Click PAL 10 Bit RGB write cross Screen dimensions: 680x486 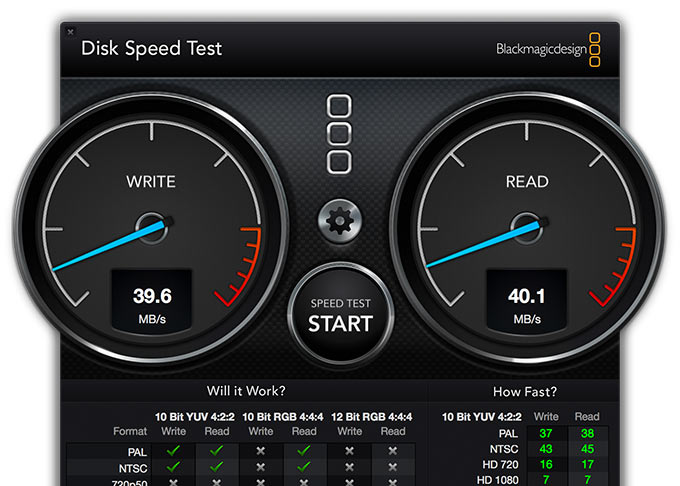pyautogui.click(x=261, y=451)
